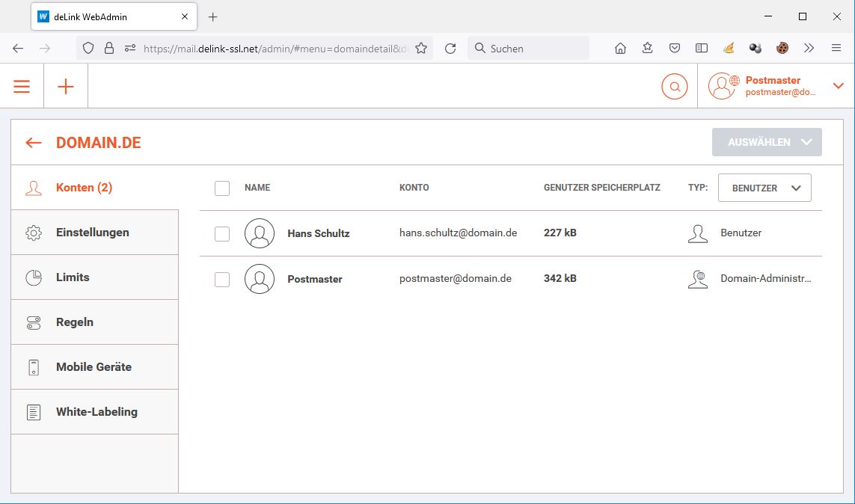
Task: Open the White-Labeling section
Action: pos(96,412)
